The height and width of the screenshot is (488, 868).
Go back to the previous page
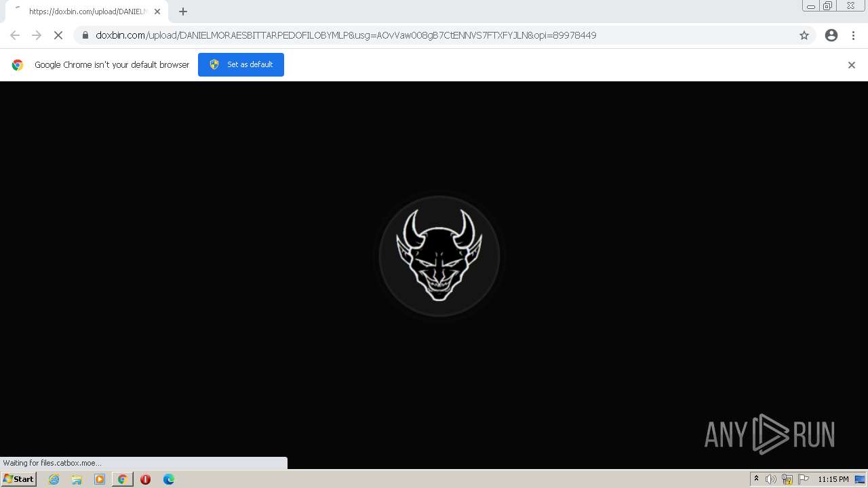pos(15,35)
